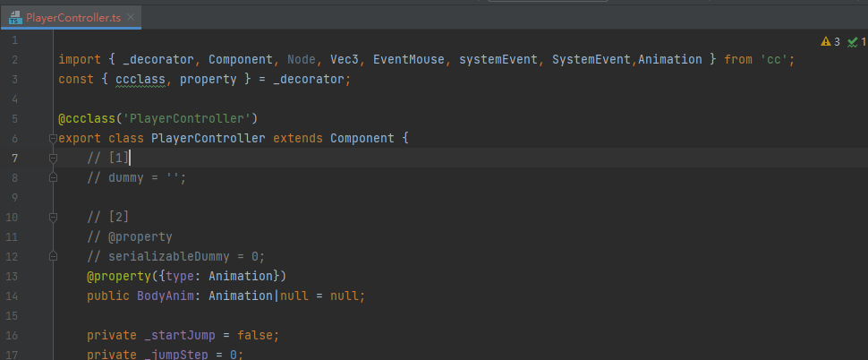Click the green typo checkmark indicator
Viewport: 868px width, 360px height.
coord(854,42)
